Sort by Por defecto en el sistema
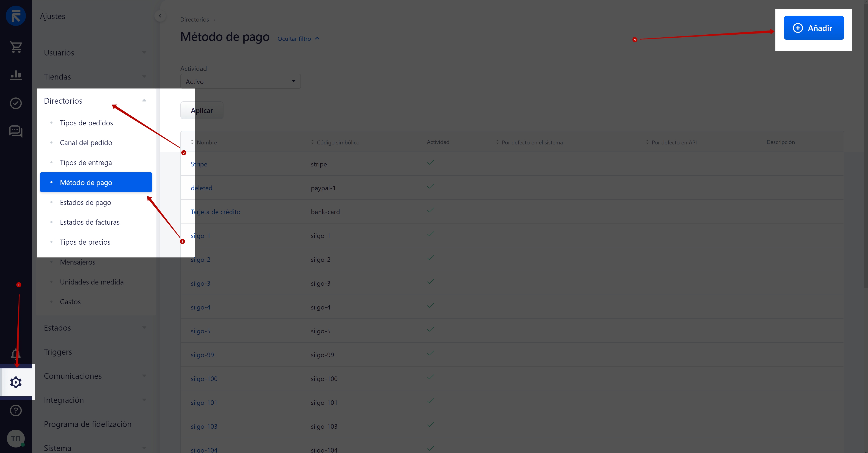Image resolution: width=868 pixels, height=453 pixels. [529, 142]
